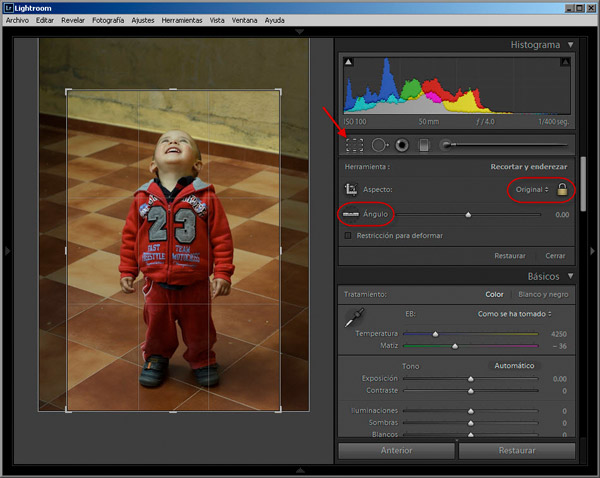Select the Red Eye Correction tool icon
Image resolution: width=600 pixels, height=478 pixels.
402,145
